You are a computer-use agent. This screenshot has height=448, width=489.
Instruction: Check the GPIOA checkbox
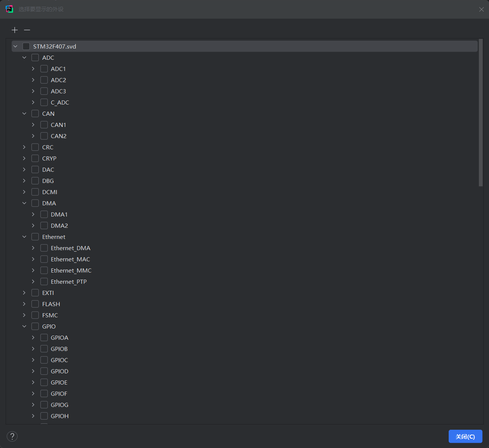(44, 337)
